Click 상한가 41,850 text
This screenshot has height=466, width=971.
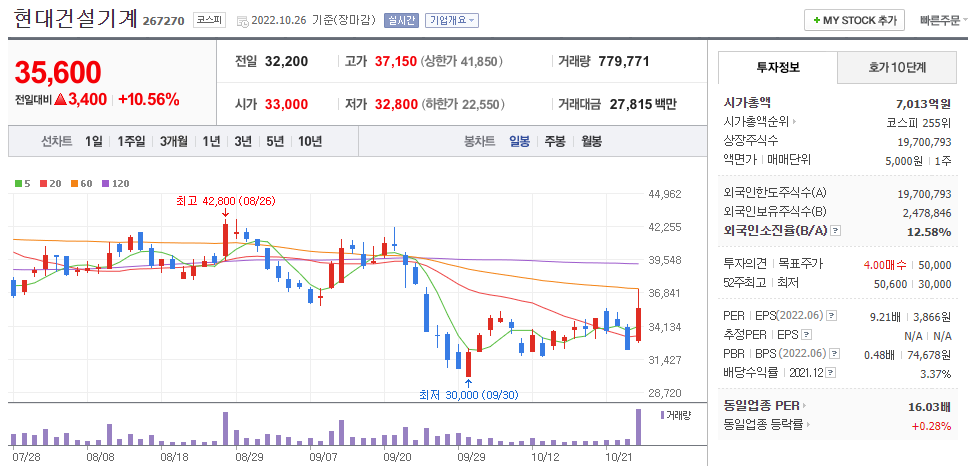(x=461, y=61)
